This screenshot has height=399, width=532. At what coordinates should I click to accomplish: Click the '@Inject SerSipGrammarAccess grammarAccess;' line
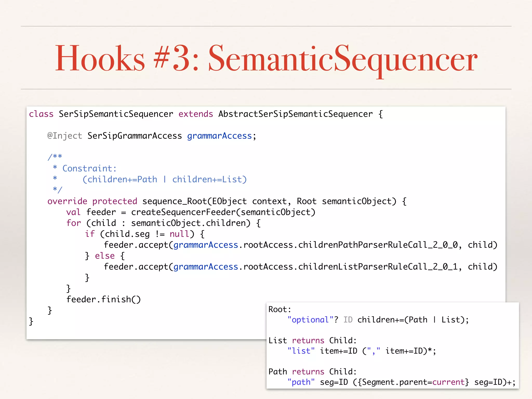click(x=152, y=136)
